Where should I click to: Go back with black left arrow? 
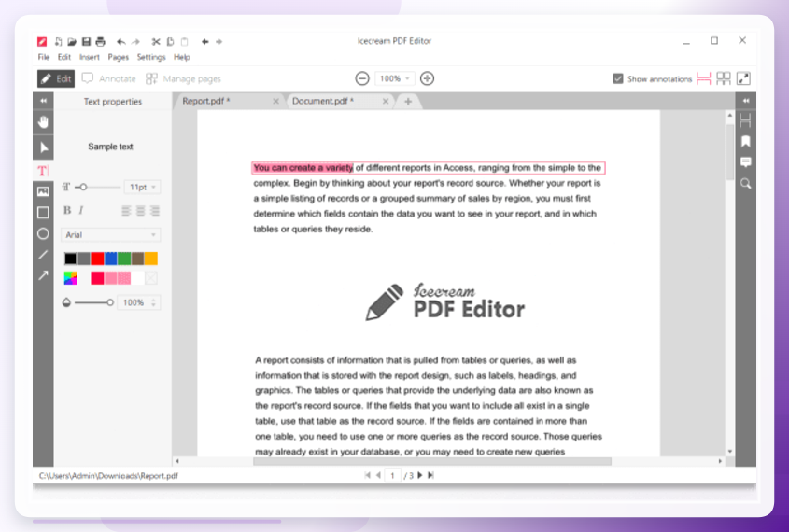[x=204, y=42]
